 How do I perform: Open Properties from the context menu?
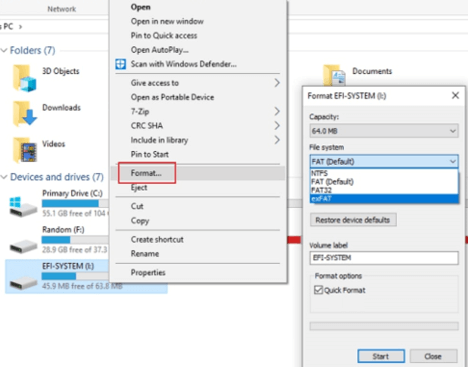pyautogui.click(x=148, y=273)
